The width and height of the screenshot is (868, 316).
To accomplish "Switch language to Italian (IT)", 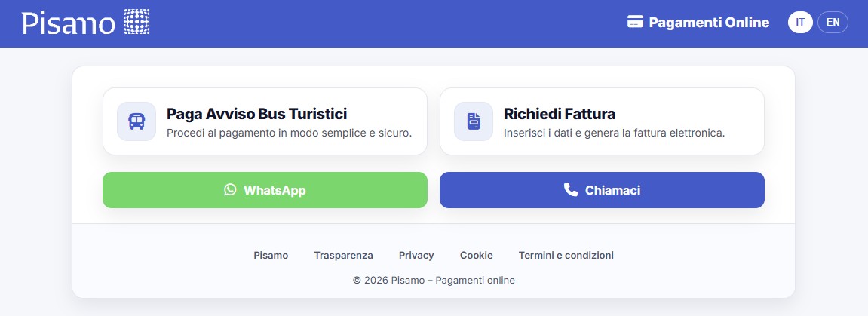I will pos(800,23).
